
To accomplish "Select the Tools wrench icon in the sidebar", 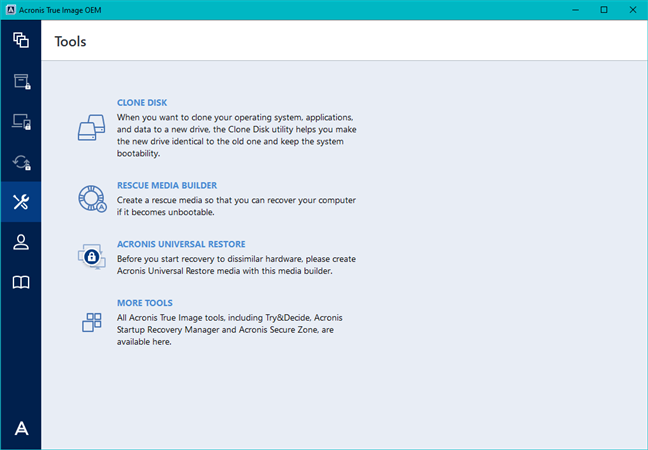I will pos(21,202).
